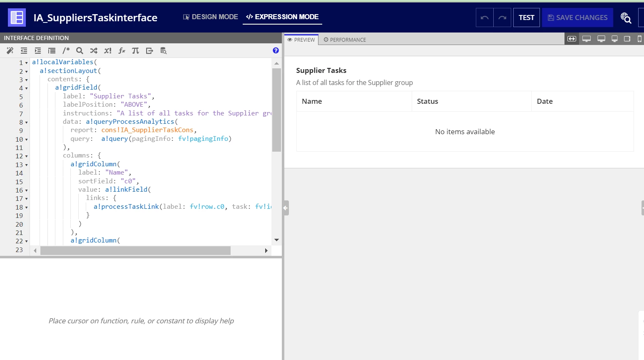Click the a!localVariables function on line 1
The height and width of the screenshot is (360, 644).
click(x=63, y=62)
